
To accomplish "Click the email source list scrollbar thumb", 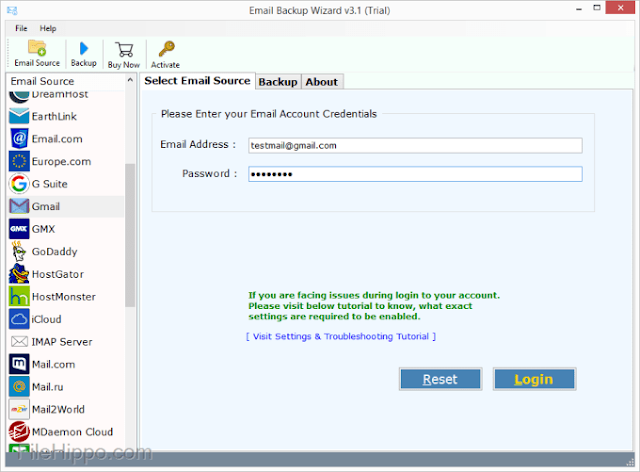I will pos(130,235).
